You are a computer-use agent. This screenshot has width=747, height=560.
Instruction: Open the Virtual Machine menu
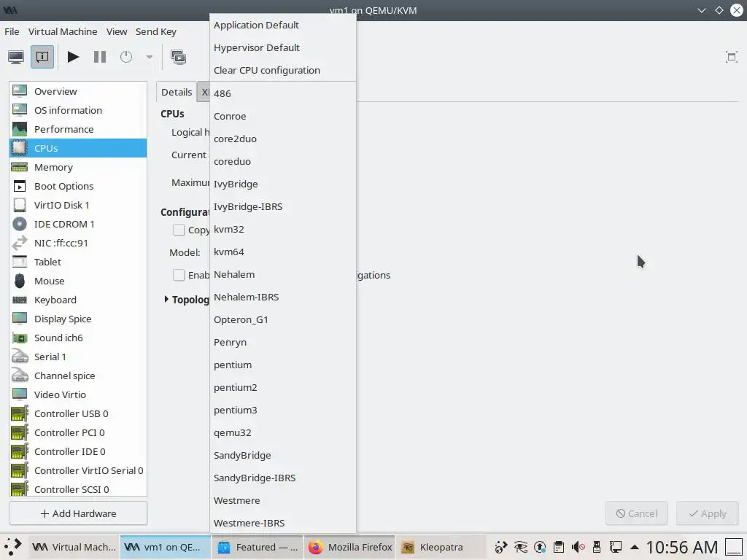pos(63,31)
